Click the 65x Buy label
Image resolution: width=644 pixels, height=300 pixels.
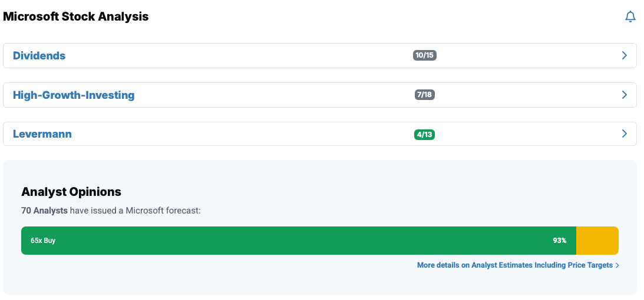43,241
